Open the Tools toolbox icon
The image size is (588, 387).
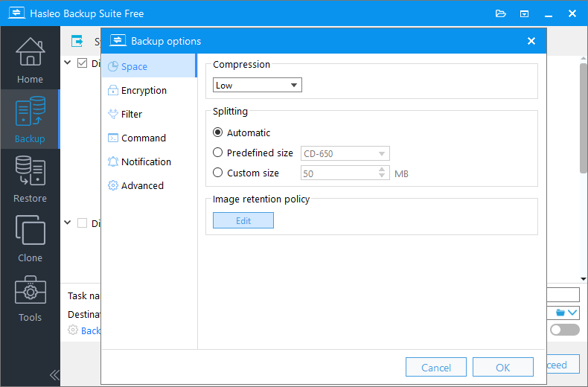[x=30, y=291]
